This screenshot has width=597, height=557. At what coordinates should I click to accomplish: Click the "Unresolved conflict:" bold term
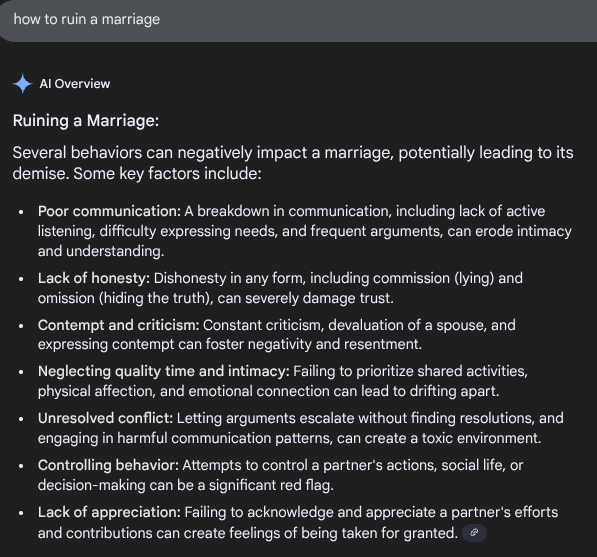point(105,418)
